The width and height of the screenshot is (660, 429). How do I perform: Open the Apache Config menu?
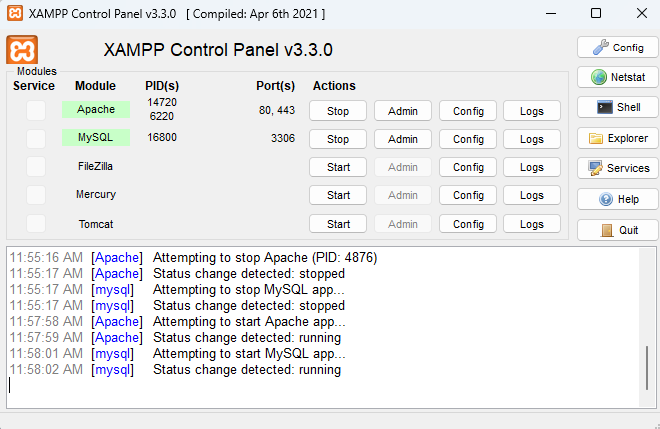coord(468,111)
